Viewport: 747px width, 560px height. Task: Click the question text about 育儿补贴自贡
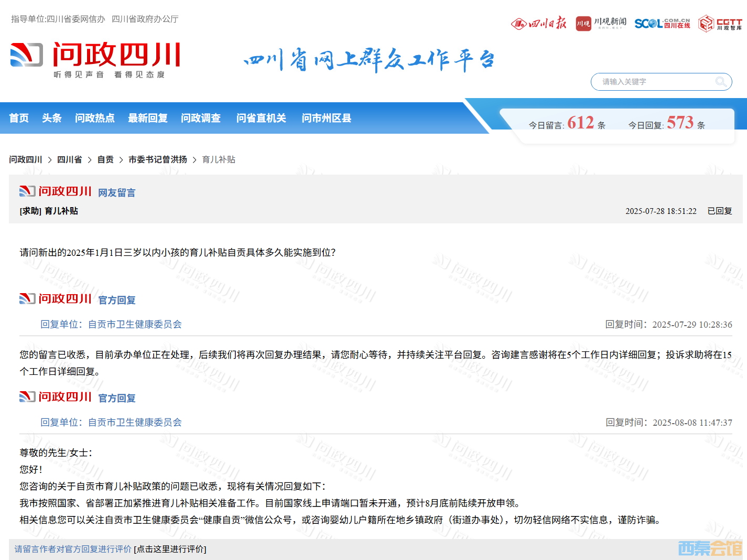178,253
